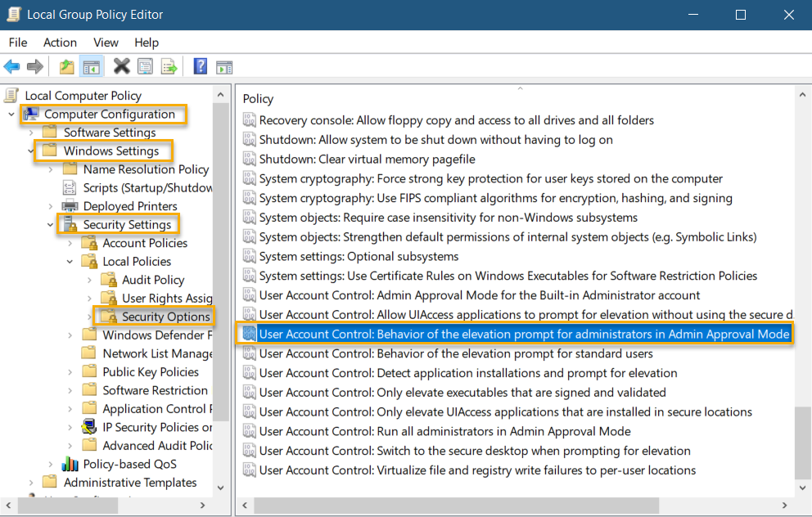Screen dimensions: 812x517
Task: Open Help using the question mark icon
Action: 199,66
